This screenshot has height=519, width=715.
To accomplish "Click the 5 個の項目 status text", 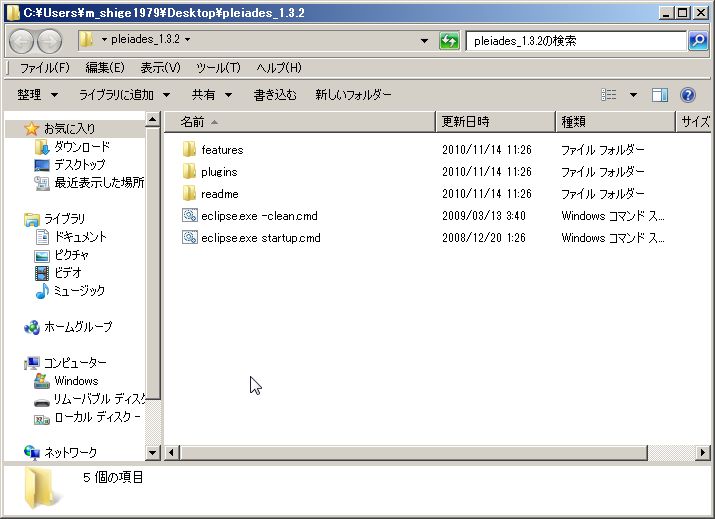I will [113, 477].
